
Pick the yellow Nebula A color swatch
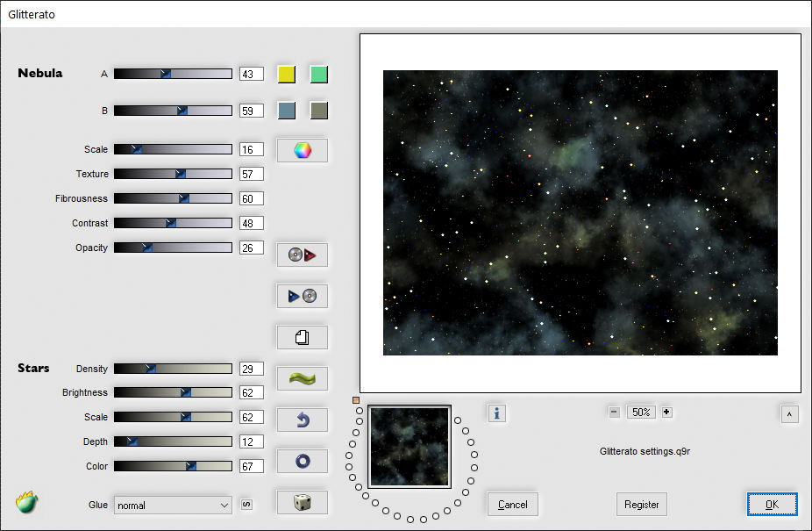(287, 74)
